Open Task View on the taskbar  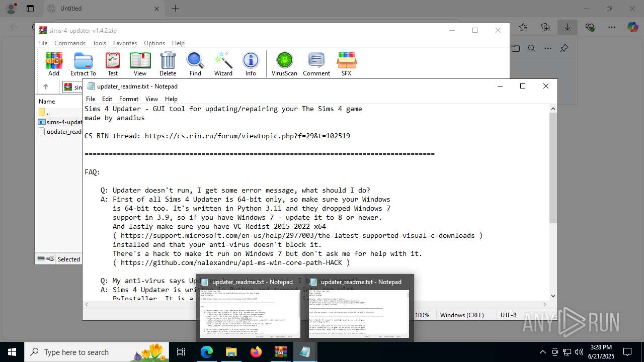[x=181, y=352]
